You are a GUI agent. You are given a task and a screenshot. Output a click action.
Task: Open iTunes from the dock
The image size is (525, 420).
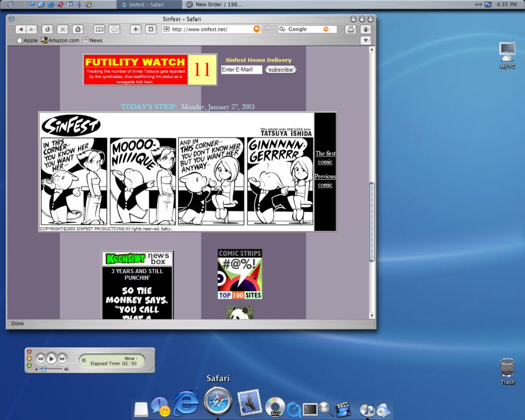367,410
